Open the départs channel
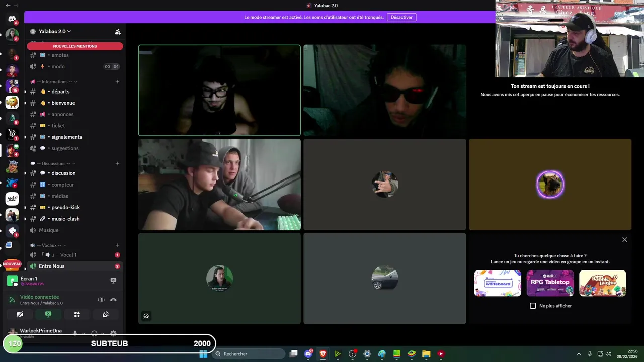Image resolution: width=644 pixels, height=362 pixels. point(75,92)
